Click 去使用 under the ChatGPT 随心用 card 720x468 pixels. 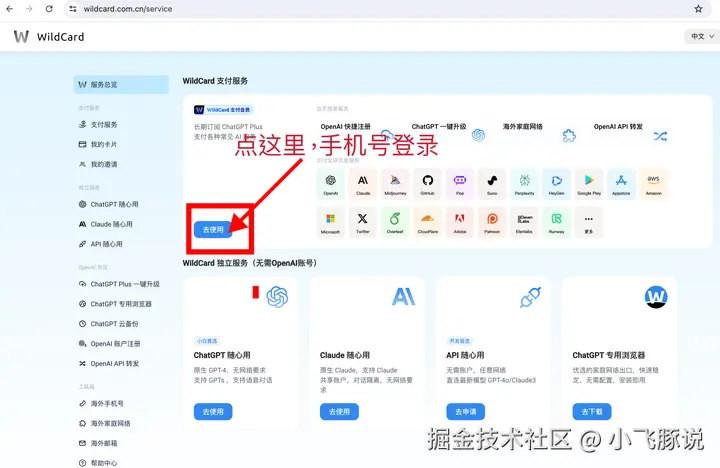coord(213,412)
